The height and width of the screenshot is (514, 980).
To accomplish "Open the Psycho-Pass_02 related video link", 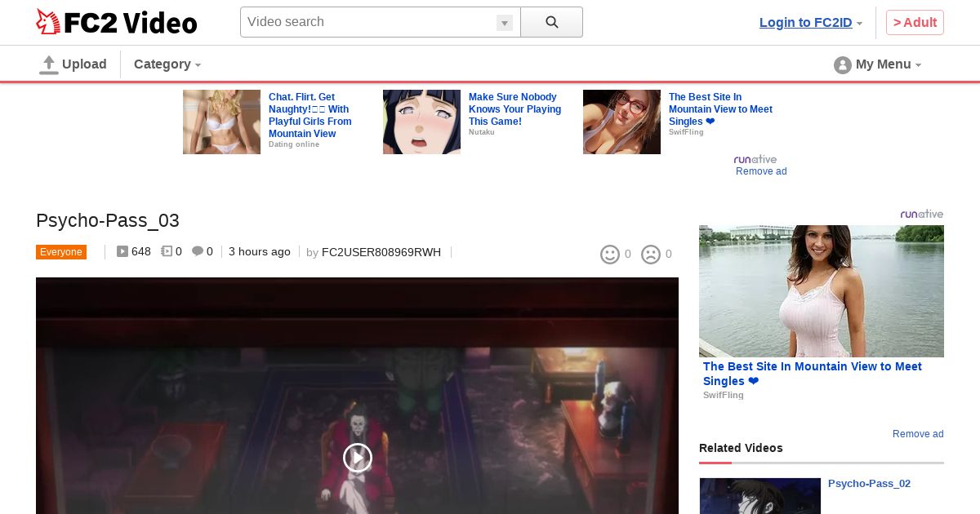I will coord(869,484).
